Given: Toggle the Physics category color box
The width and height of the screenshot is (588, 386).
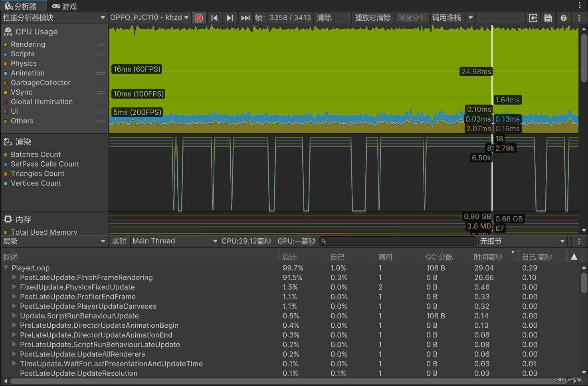Looking at the screenshot, I should [x=6, y=63].
